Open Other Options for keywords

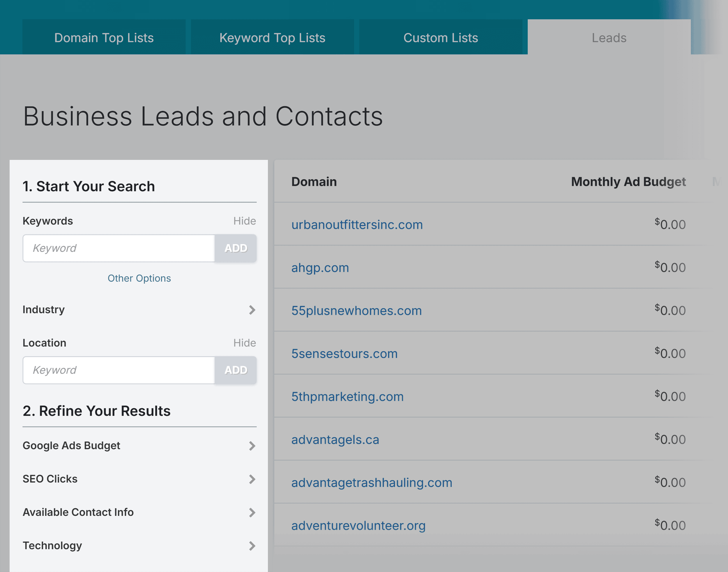click(139, 277)
